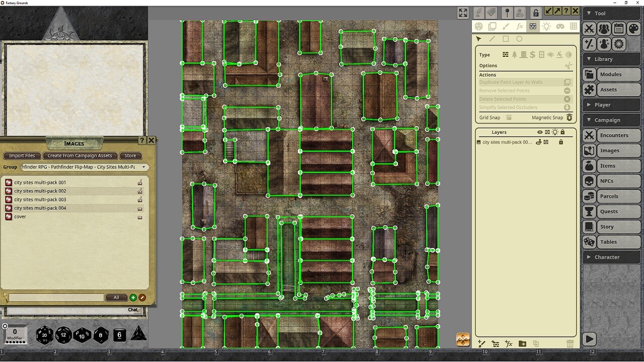Select the circle occluder drawing tool
This screenshot has width=644, height=362.
pyautogui.click(x=519, y=39)
